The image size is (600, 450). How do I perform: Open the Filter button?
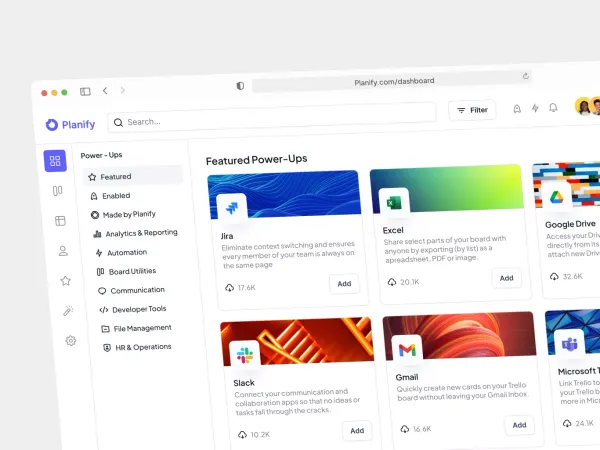tap(472, 110)
